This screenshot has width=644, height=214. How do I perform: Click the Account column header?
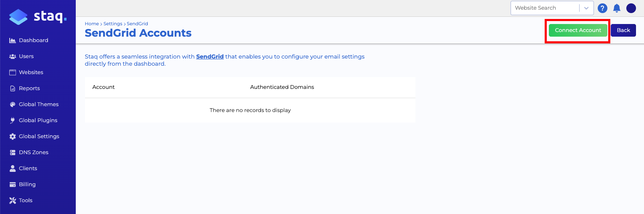(x=104, y=87)
